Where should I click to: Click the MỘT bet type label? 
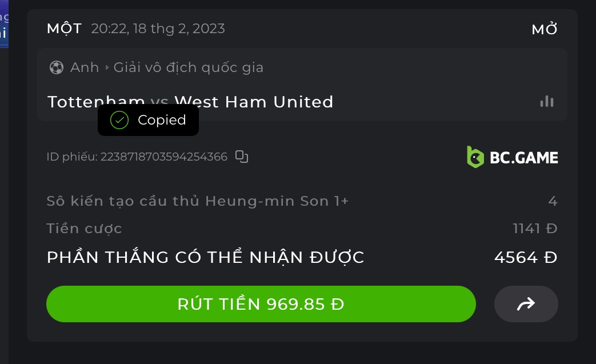64,29
